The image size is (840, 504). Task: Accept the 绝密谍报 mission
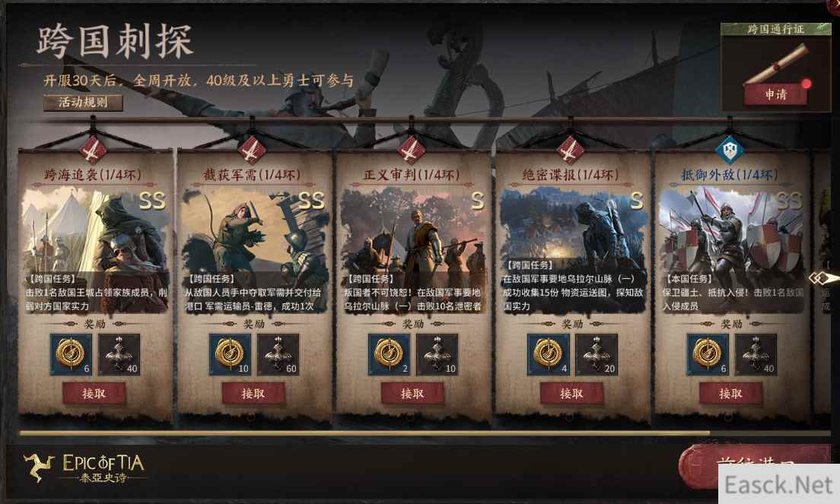[571, 393]
